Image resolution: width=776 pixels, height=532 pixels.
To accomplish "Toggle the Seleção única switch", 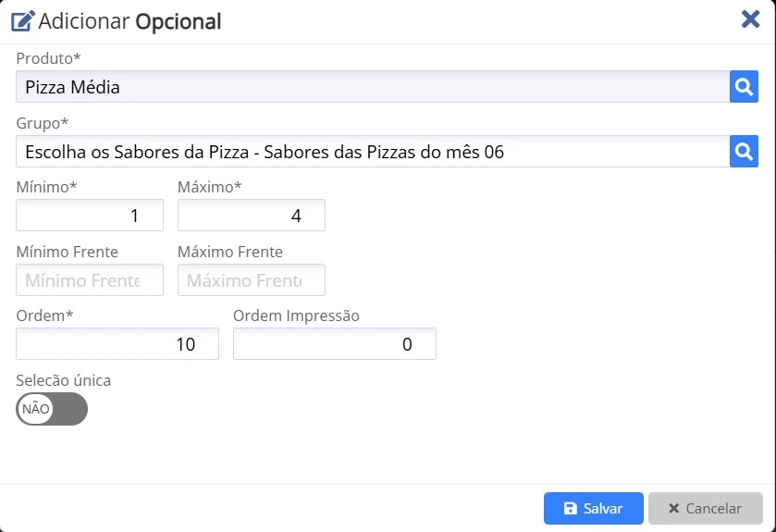I will point(52,409).
